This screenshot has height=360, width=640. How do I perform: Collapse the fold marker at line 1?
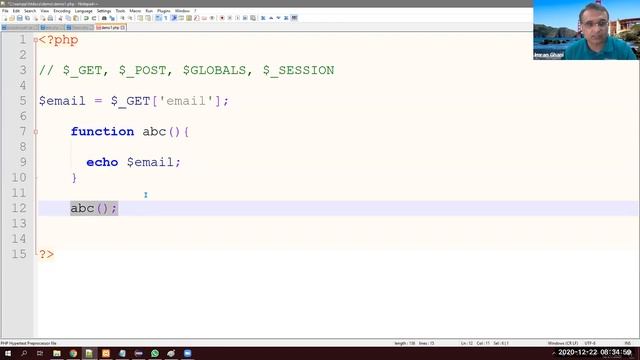point(36,40)
